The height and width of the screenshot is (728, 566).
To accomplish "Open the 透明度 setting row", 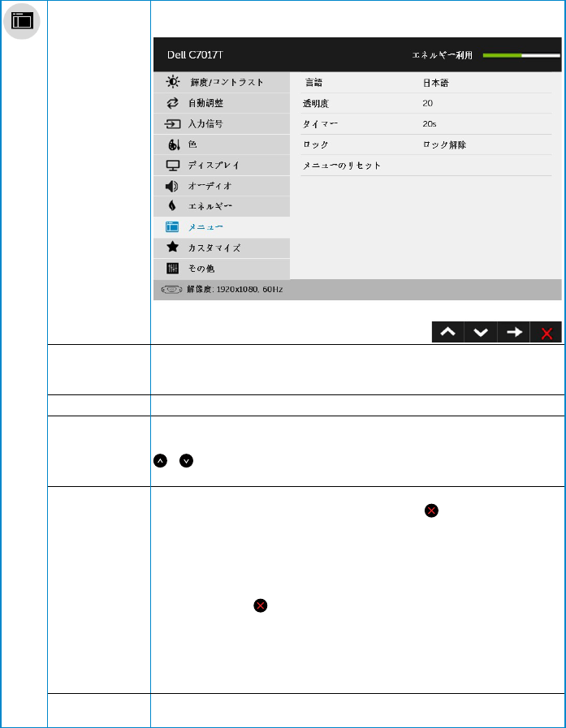I will tap(426, 103).
